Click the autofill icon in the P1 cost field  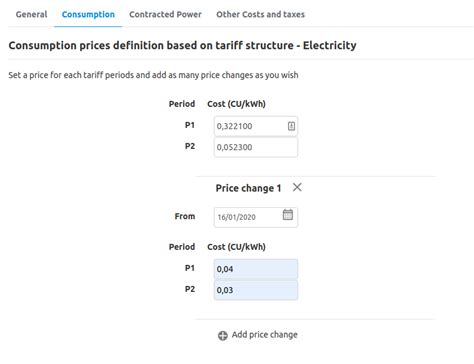[x=291, y=126]
